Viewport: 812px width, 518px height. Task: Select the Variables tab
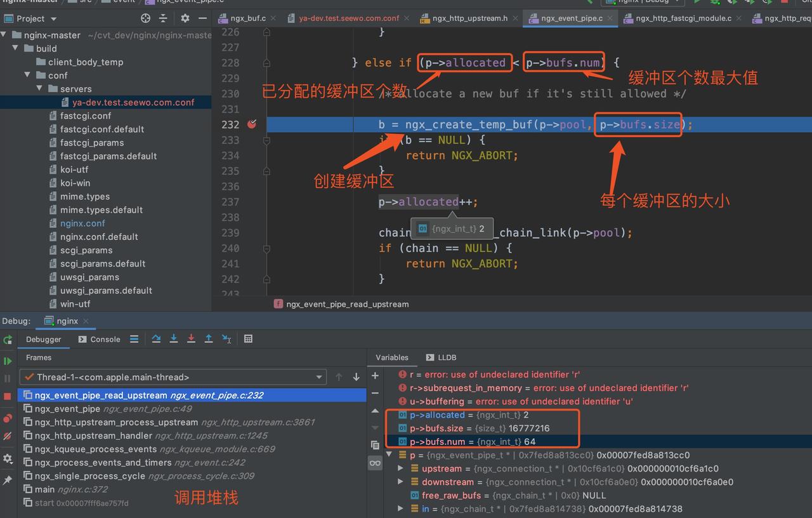[392, 357]
